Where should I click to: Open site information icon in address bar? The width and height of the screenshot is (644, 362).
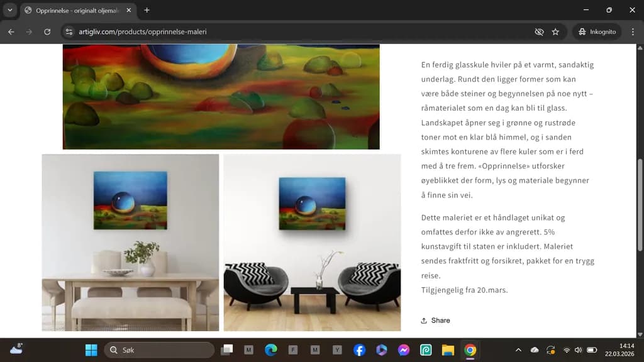(x=69, y=31)
